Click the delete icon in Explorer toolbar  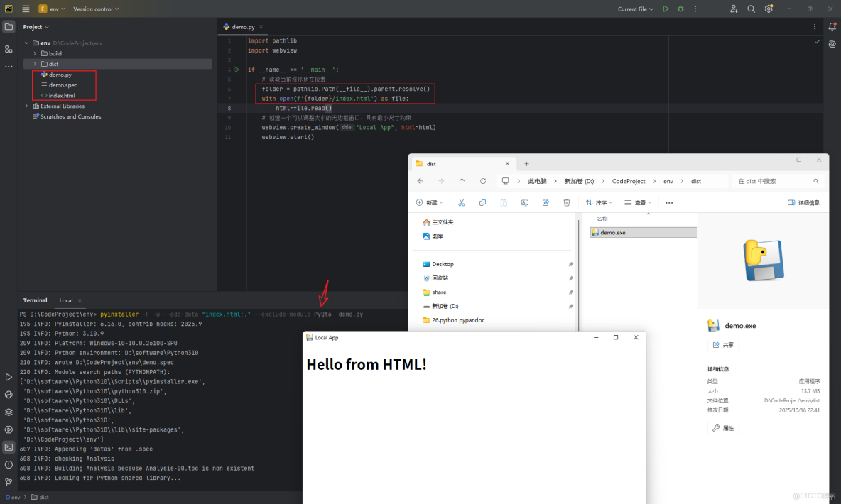[x=566, y=202]
